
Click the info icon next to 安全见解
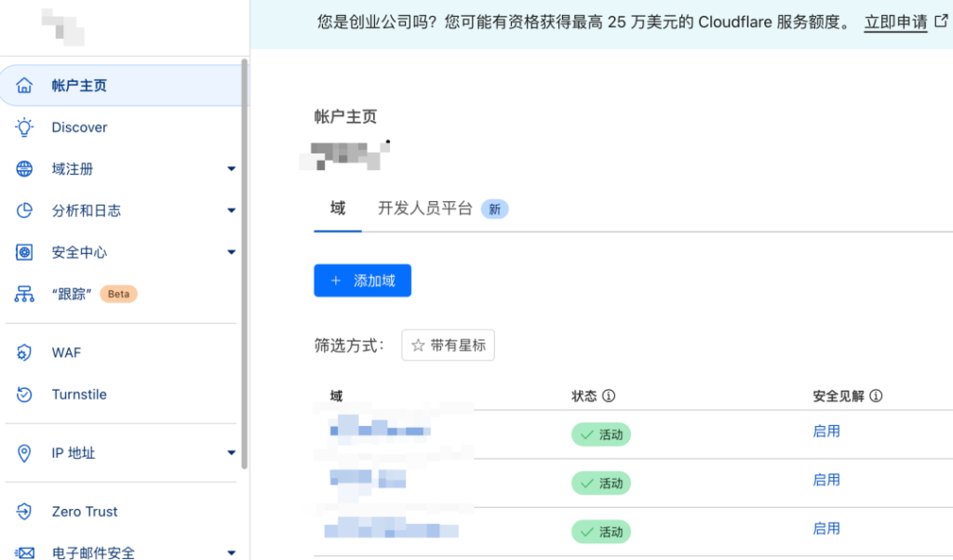click(x=876, y=396)
